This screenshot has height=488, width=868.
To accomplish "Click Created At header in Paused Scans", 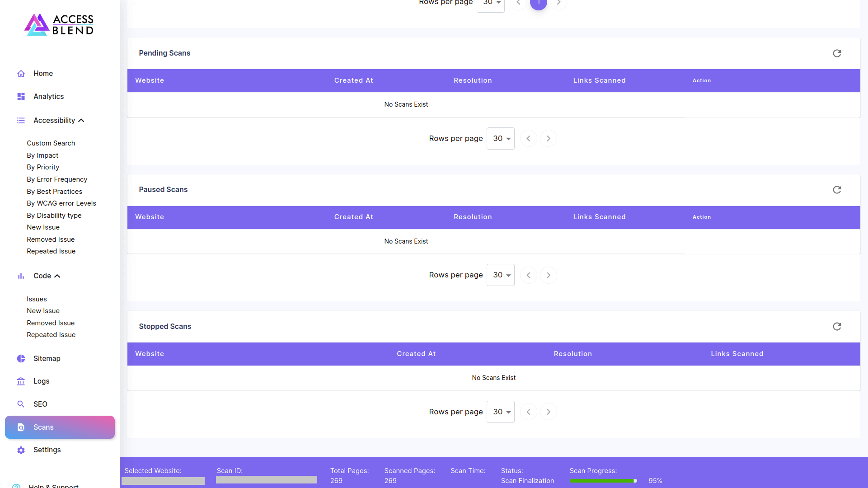I will (354, 217).
